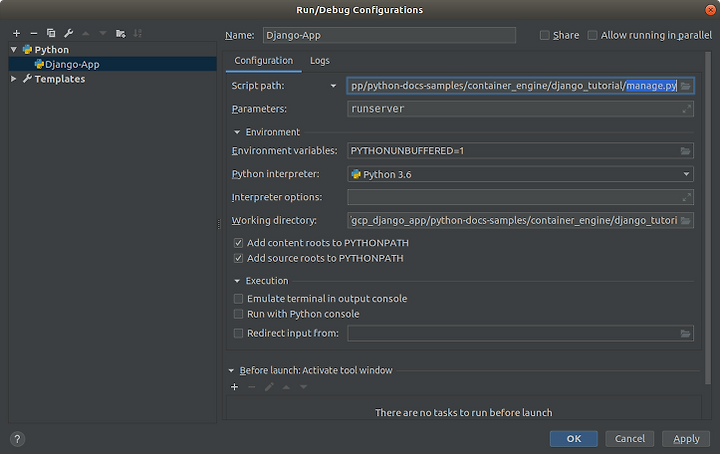Move the before launch task up
The height and width of the screenshot is (454, 720).
[x=286, y=387]
